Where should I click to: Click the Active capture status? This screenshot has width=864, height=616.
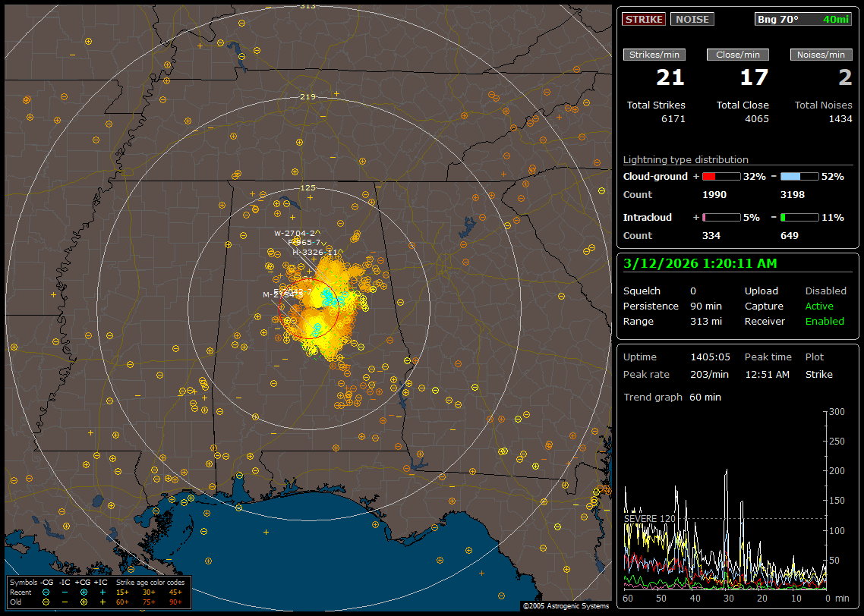pyautogui.click(x=819, y=306)
